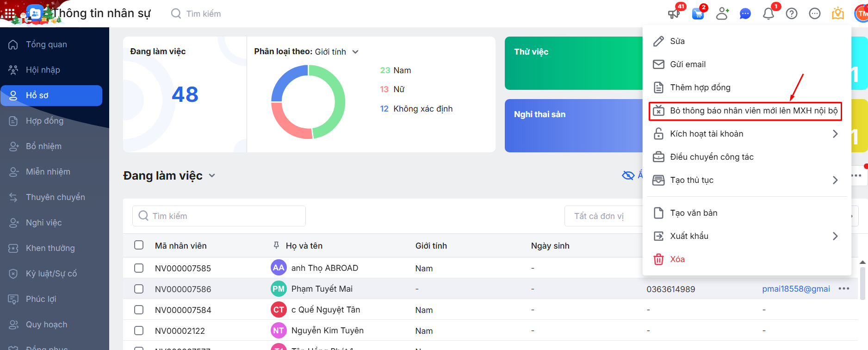Viewport: 868px width, 350px height.
Task: Open the megaphone announcements icon
Action: tap(674, 13)
